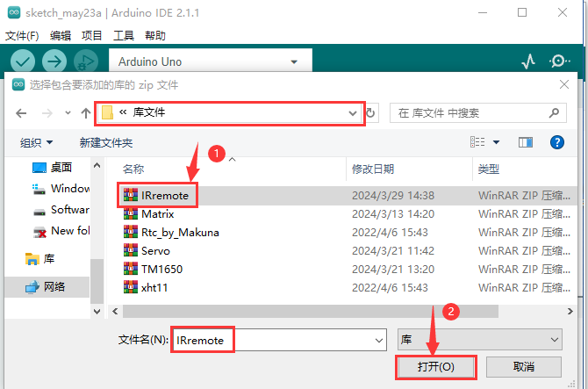The image size is (588, 389).
Task: Expand the address bar history dropdown
Action: point(353,113)
